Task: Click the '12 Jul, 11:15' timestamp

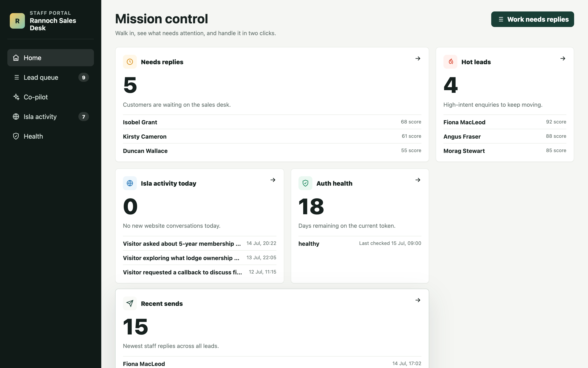Action: tap(262, 272)
